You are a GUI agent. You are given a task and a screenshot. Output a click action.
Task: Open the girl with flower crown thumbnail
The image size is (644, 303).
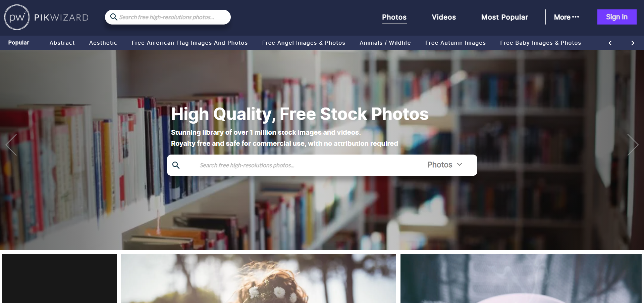[x=259, y=278]
